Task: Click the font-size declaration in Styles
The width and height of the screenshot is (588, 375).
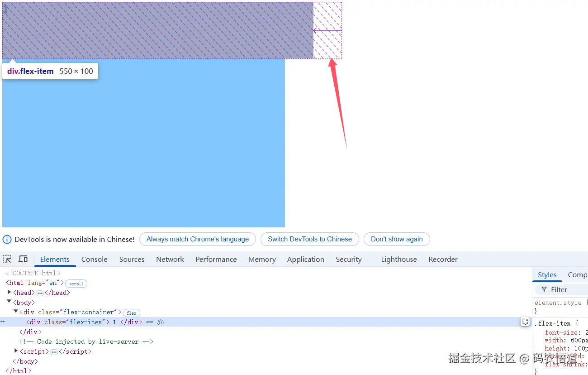Action: (566, 332)
